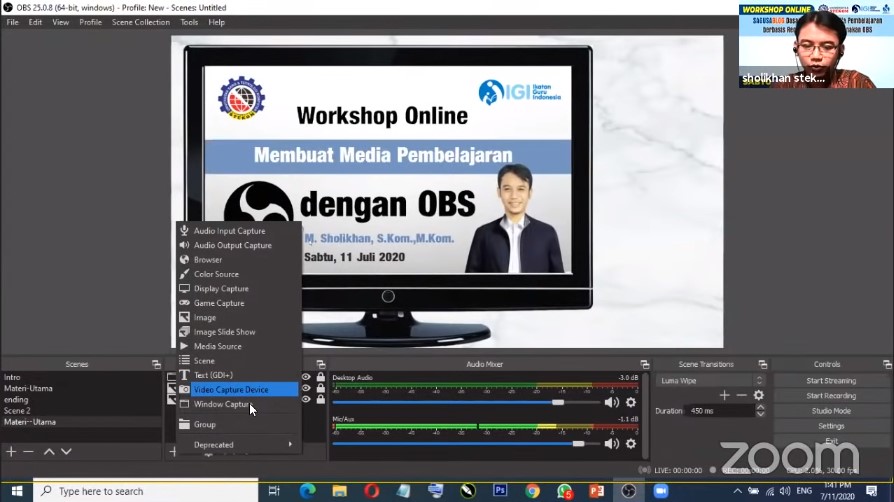Open the Luma Wipe transition dropdown
This screenshot has height=502, width=894.
(x=710, y=380)
